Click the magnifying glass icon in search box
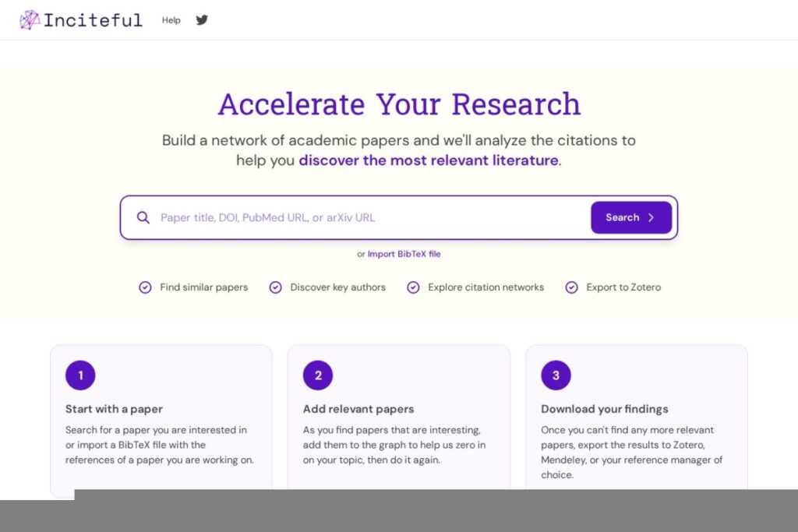This screenshot has height=532, width=798. click(x=143, y=217)
